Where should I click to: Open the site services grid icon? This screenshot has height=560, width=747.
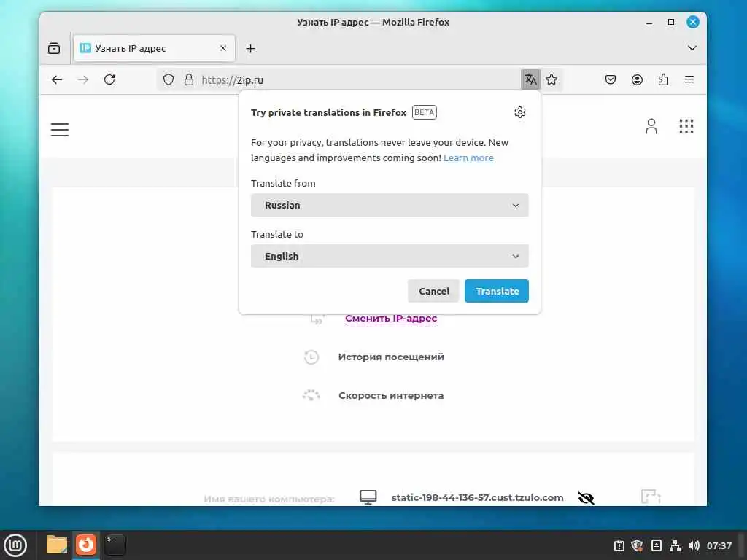(686, 126)
